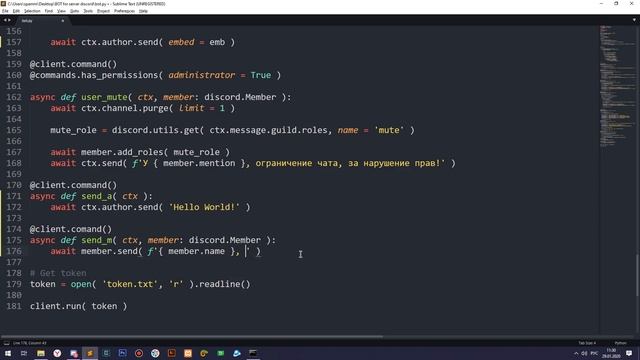640x360 pixels.
Task: Open the Help menu
Action: tap(143, 11)
